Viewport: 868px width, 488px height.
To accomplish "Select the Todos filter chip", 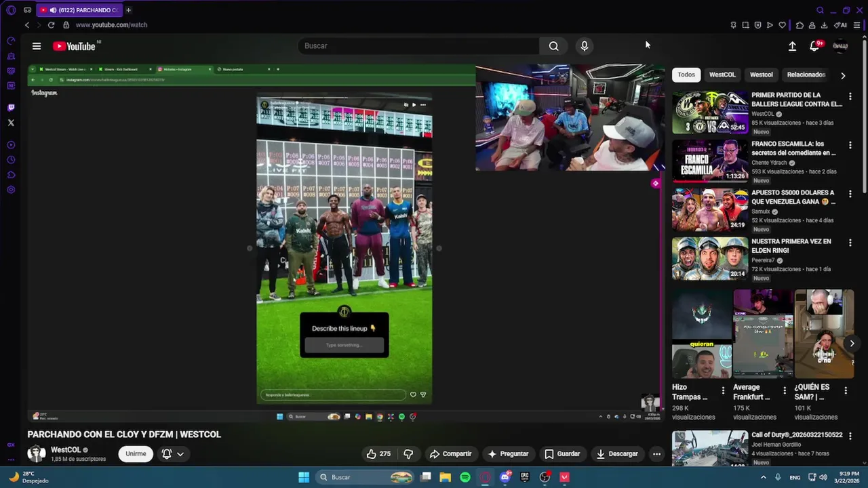I will [x=686, y=75].
